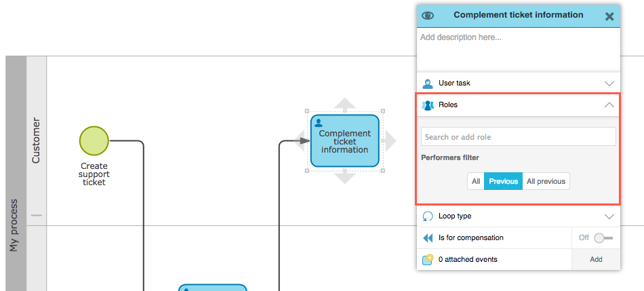Click the attached events icon
The width and height of the screenshot is (644, 291).
pos(428,259)
